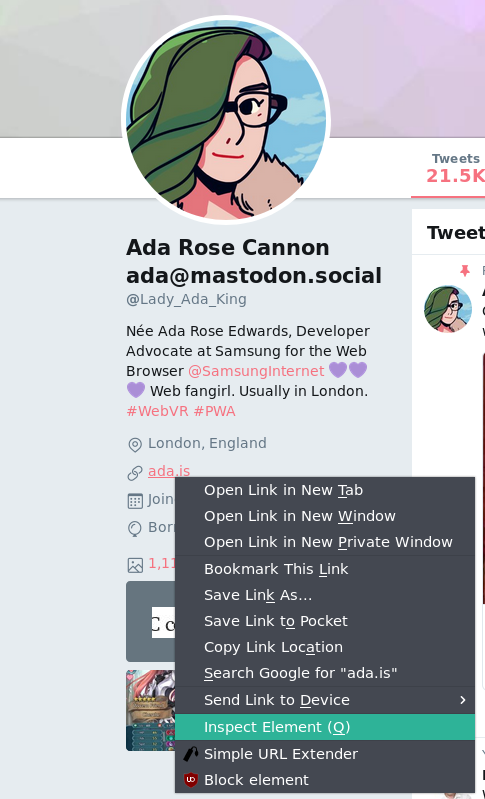Select Open Link in New Private Window
This screenshot has width=485, height=799.
coord(325,542)
